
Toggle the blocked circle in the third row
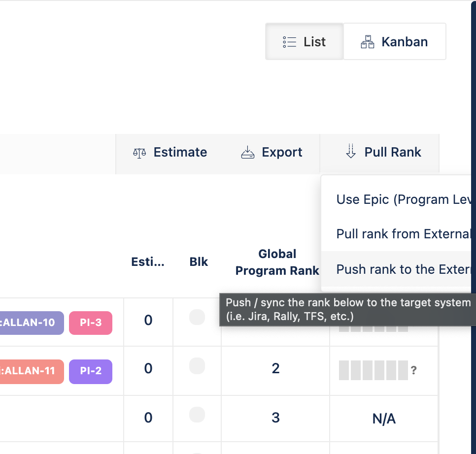click(197, 414)
